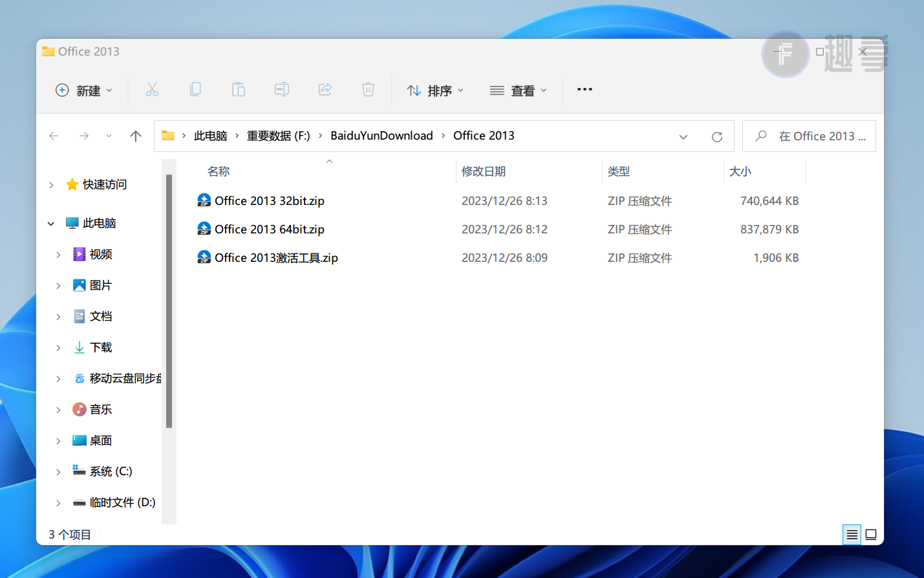
Task: Click the Copy icon in toolbar
Action: (195, 90)
